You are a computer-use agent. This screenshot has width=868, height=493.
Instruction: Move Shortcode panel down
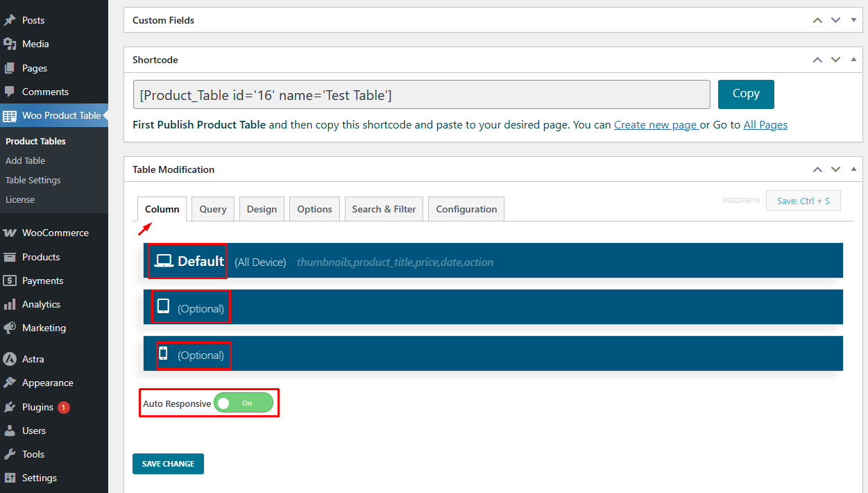tap(835, 60)
